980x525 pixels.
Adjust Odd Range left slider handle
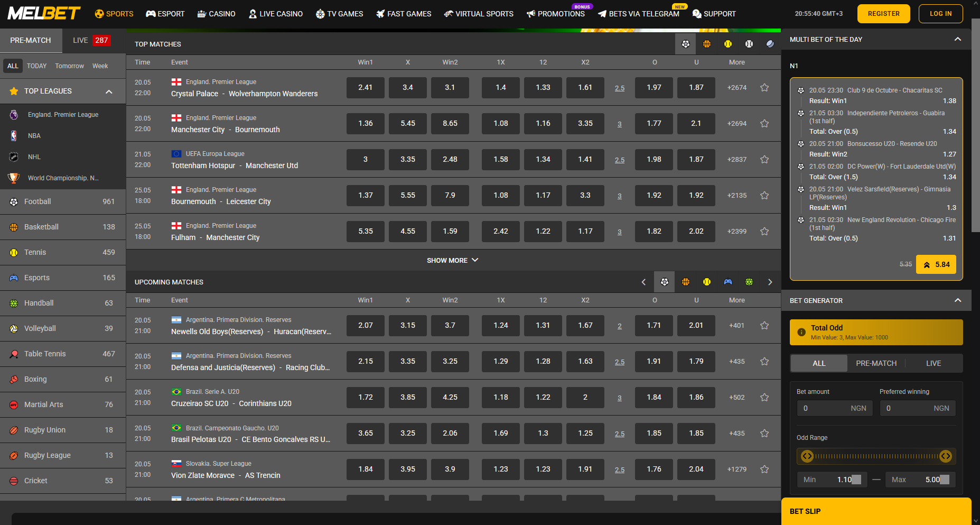807,456
